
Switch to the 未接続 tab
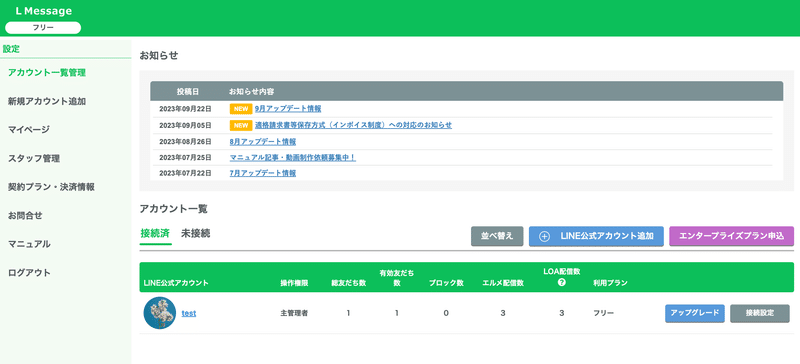[x=195, y=234]
